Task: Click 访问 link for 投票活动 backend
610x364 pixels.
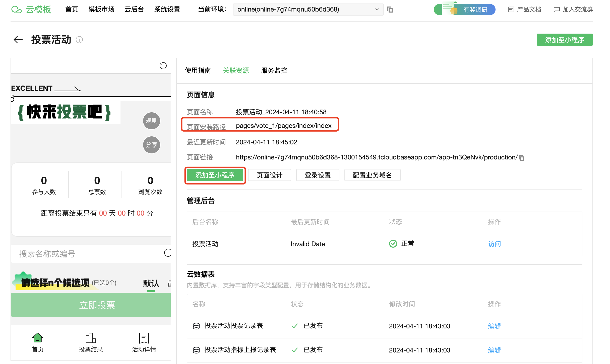Action: [494, 244]
